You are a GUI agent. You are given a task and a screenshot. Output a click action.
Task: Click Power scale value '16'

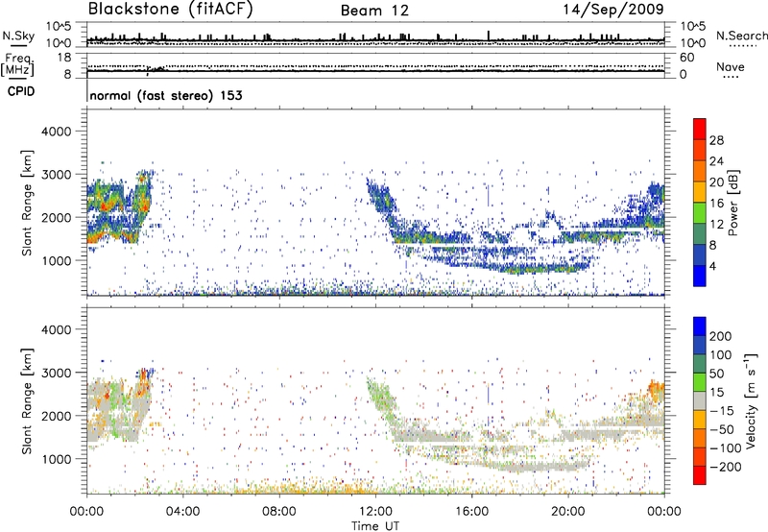click(716, 204)
